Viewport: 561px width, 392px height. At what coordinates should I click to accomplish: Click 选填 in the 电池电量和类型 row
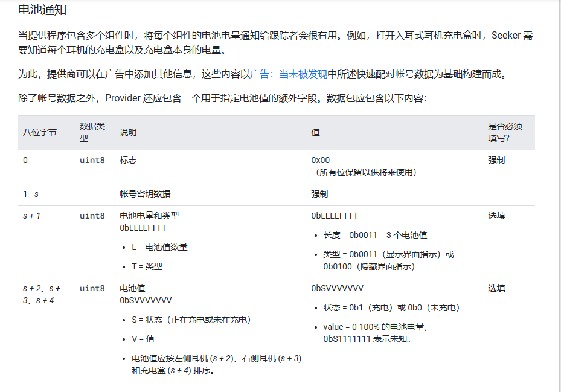click(496, 216)
